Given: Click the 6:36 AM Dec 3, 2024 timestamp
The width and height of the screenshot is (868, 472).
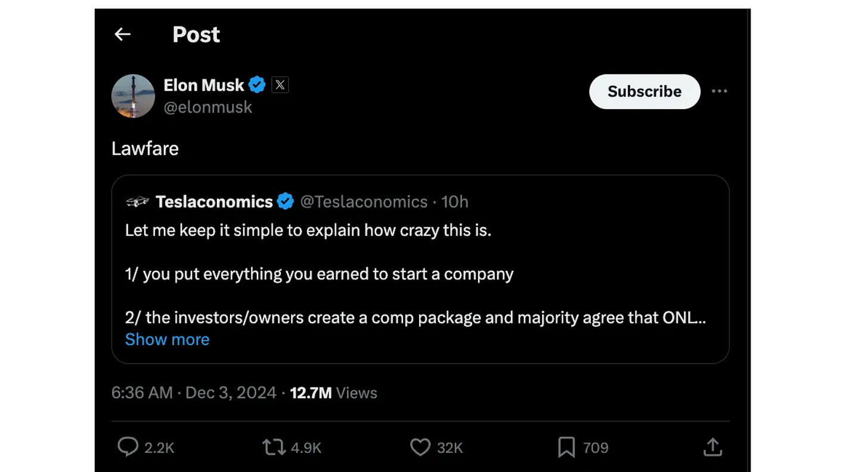Looking at the screenshot, I should pyautogui.click(x=194, y=393).
